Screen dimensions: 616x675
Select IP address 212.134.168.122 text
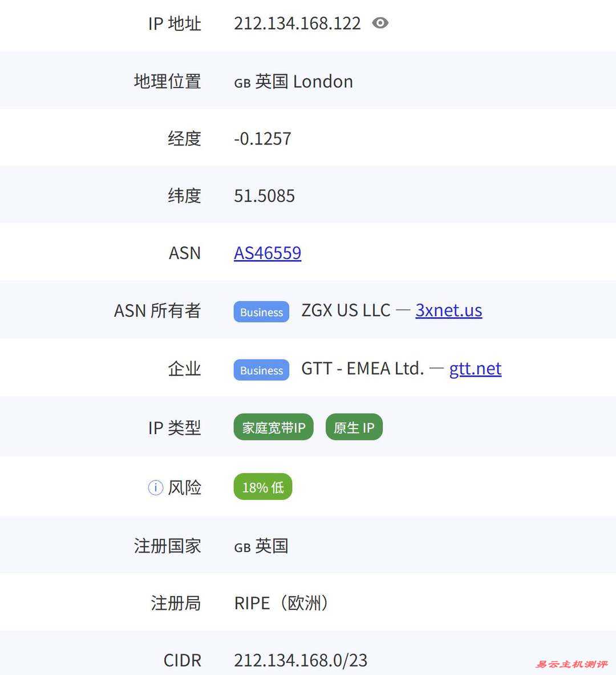297,23
